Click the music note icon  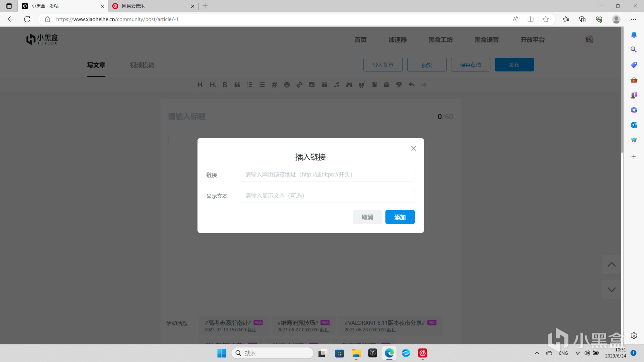337,85
